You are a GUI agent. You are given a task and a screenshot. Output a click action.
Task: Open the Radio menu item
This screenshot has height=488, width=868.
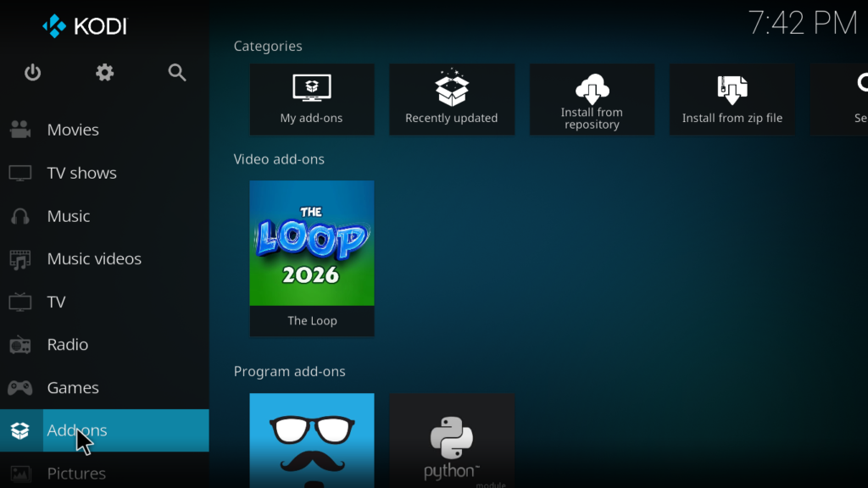pos(67,345)
